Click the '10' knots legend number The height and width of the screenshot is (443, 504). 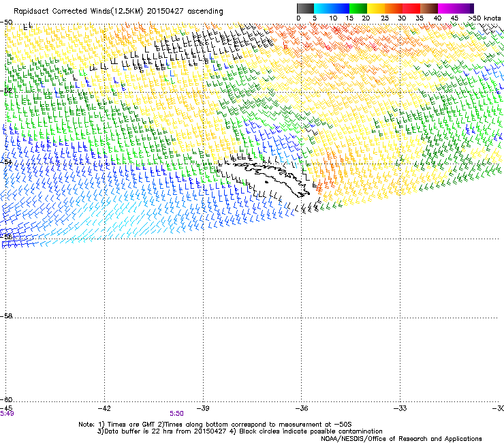[333, 18]
